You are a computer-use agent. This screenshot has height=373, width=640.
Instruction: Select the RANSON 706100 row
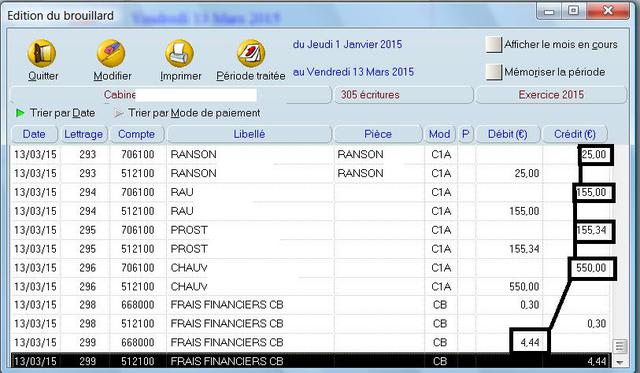click(x=310, y=154)
